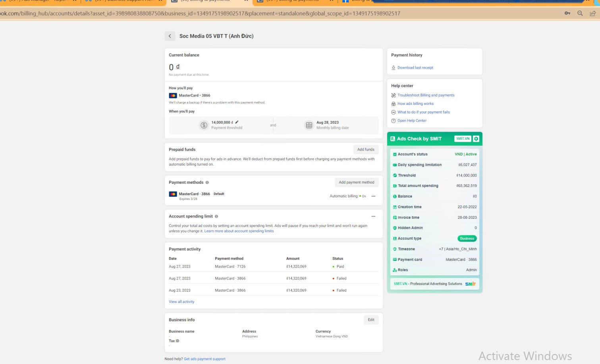Open the MasterCard 3866 more options menu
The width and height of the screenshot is (600, 364).
373,196
